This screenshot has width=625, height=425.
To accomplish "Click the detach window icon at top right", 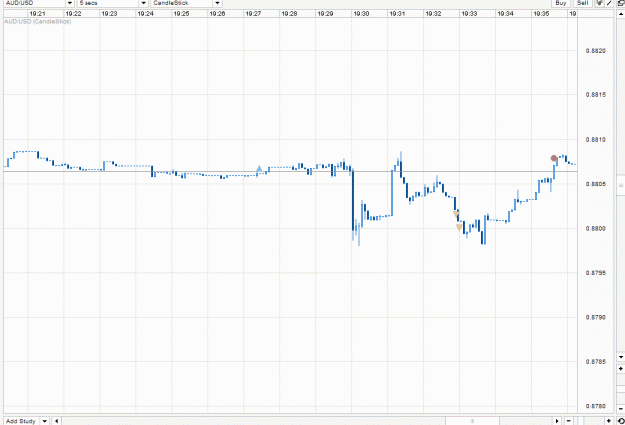I will 621,3.
